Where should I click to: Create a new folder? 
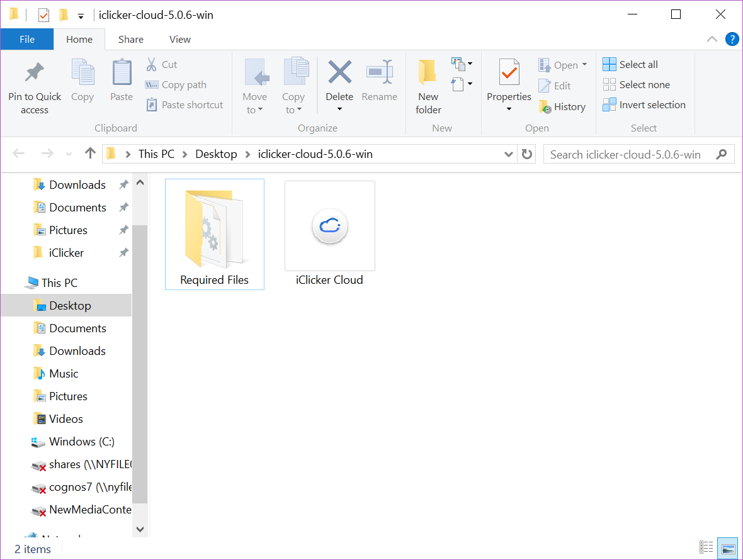click(x=428, y=85)
